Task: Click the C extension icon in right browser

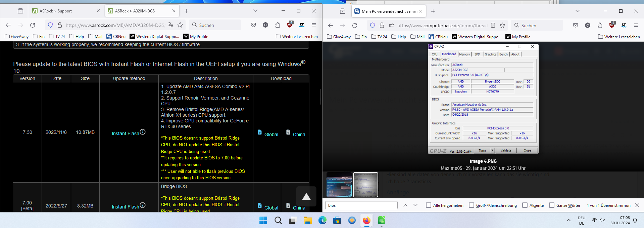Action: [x=588, y=25]
